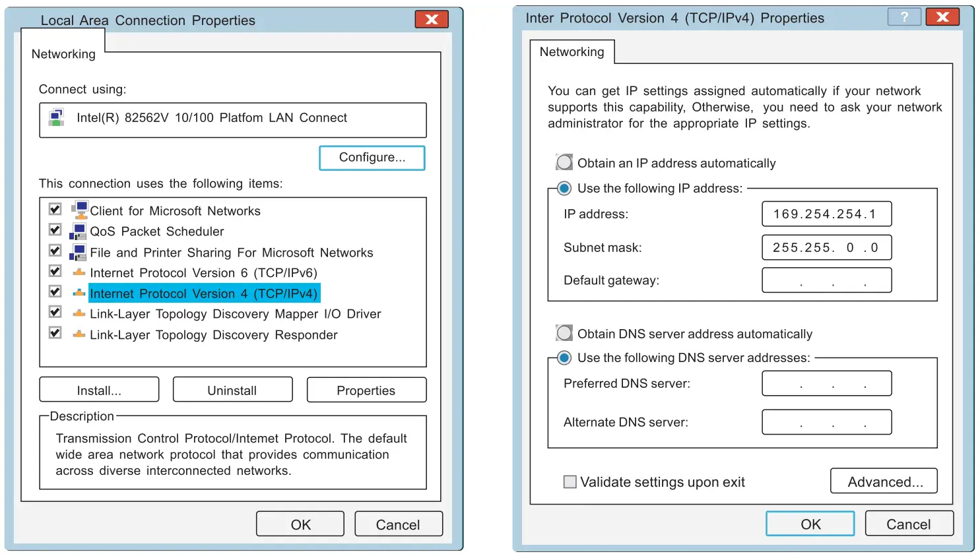The width and height of the screenshot is (980, 556).
Task: Cancel the TCP/IPv4 Properties dialog
Action: coord(909,524)
